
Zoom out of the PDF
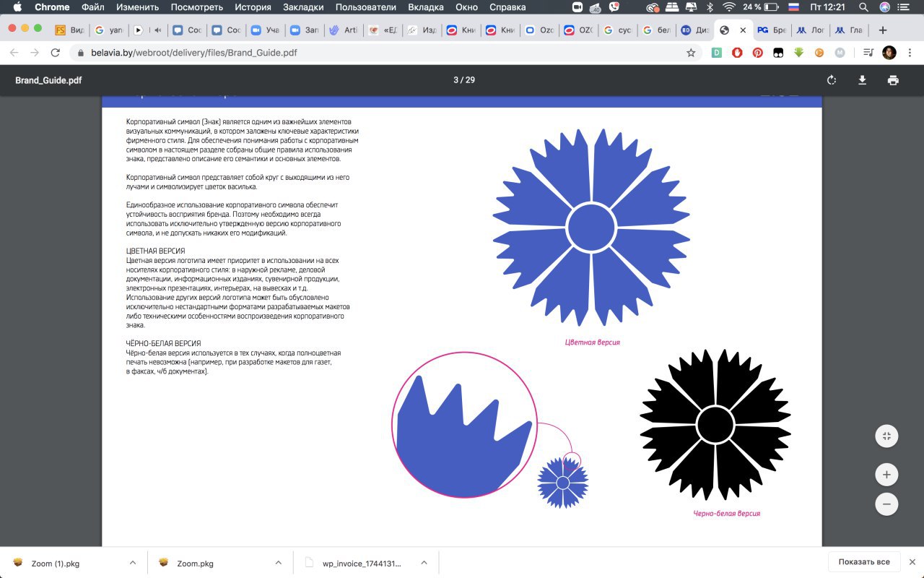pyautogui.click(x=886, y=504)
